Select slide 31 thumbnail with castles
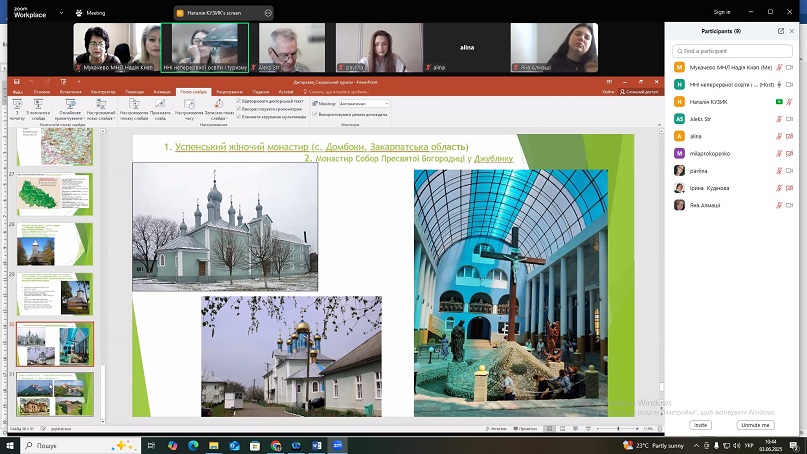Screen dimensions: 807x454 pos(55,394)
